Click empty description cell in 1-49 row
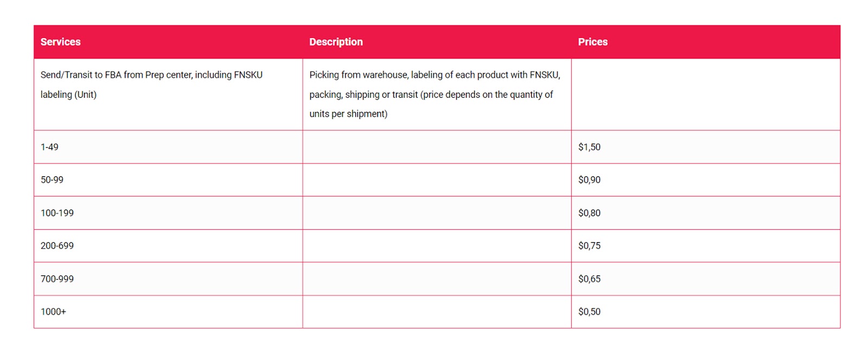Image resolution: width=868 pixels, height=354 pixels. (x=437, y=147)
